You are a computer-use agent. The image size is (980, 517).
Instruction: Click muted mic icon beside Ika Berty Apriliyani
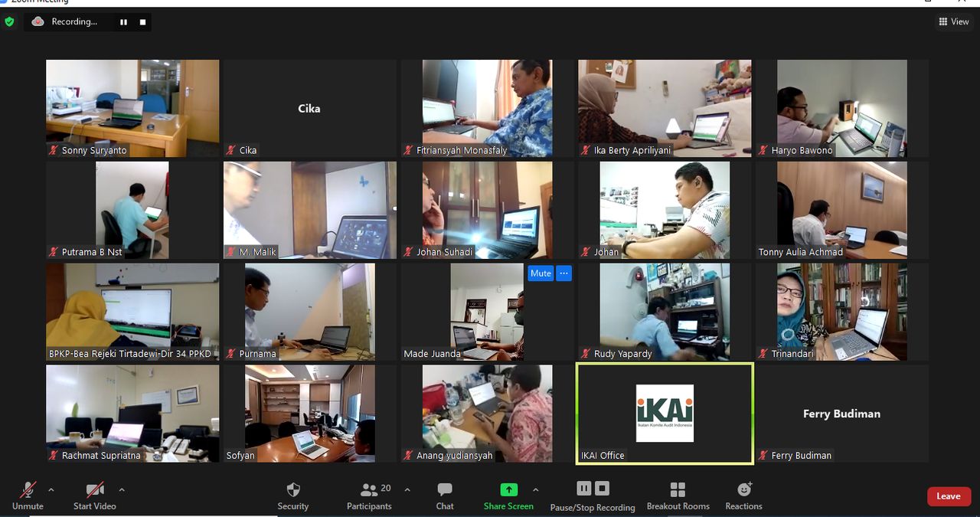[x=586, y=150]
